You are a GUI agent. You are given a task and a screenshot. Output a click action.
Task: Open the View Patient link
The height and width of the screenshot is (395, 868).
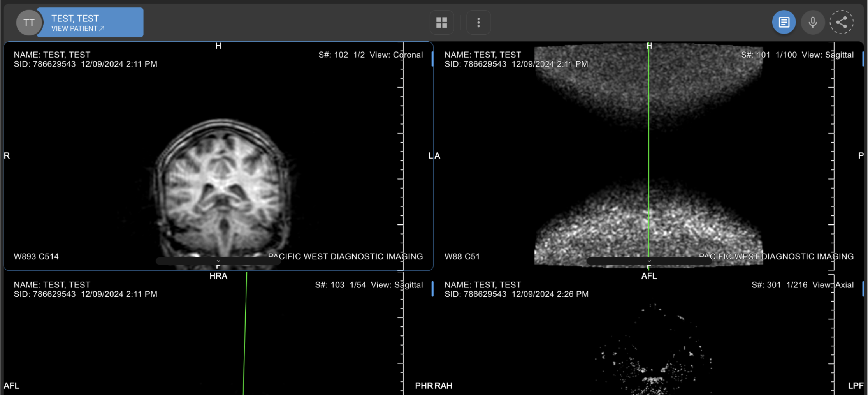coord(77,29)
